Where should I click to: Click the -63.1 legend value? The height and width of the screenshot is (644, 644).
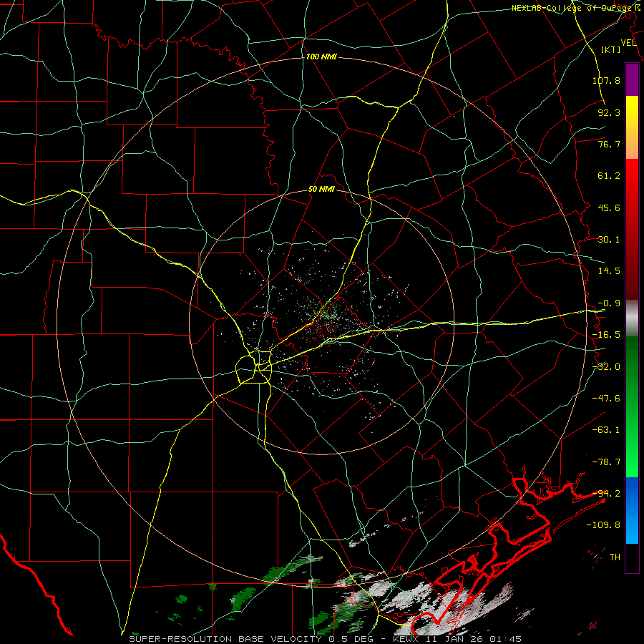(606, 430)
